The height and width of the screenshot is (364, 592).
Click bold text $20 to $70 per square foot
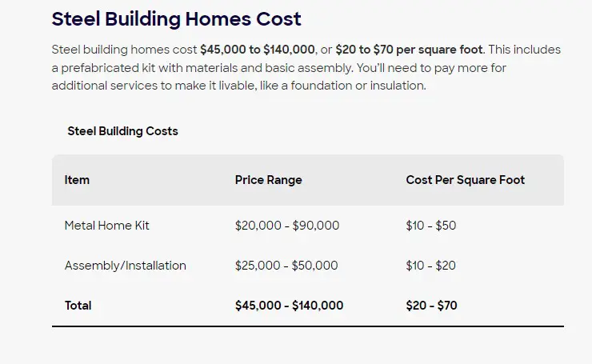pos(409,50)
